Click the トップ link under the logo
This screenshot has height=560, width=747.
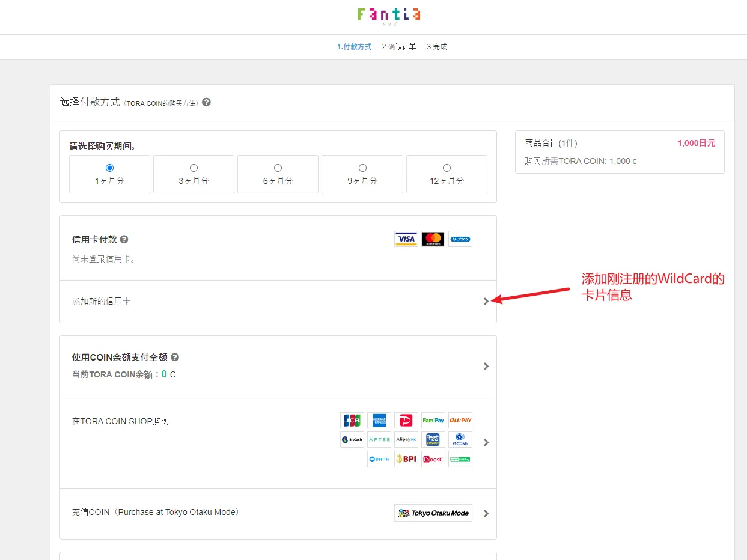tap(389, 25)
